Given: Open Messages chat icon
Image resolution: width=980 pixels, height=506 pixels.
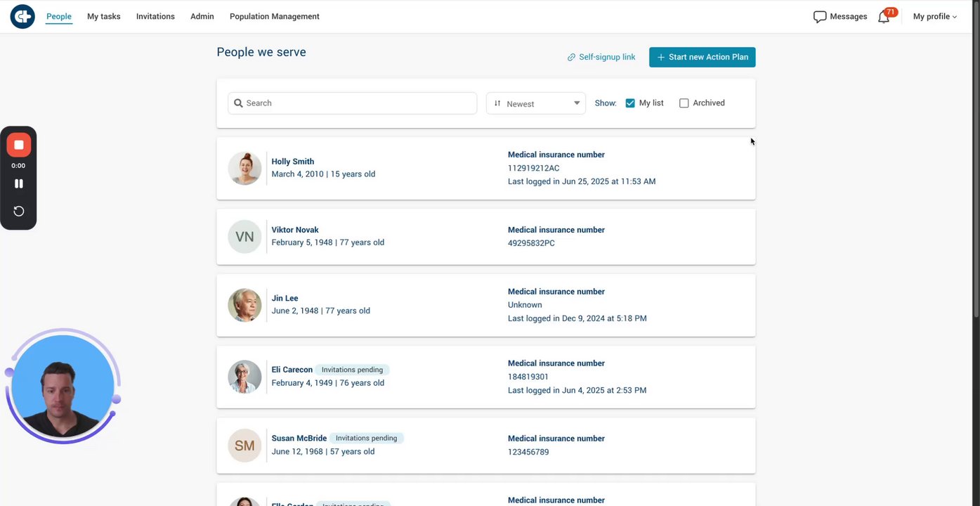Looking at the screenshot, I should (x=819, y=17).
